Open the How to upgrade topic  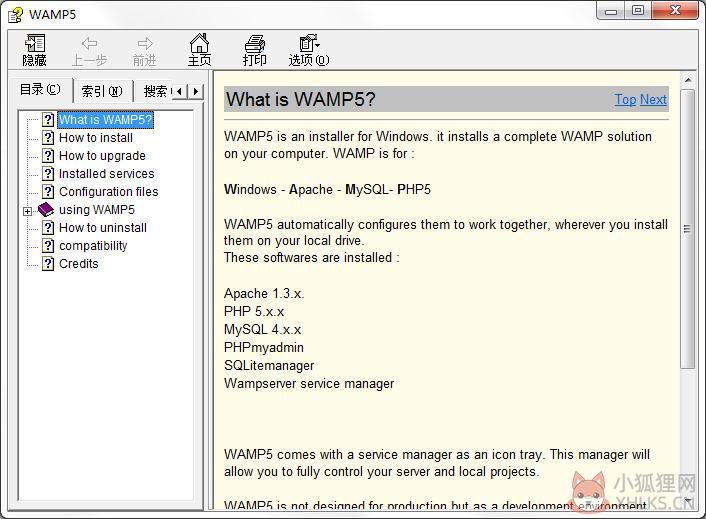click(102, 156)
